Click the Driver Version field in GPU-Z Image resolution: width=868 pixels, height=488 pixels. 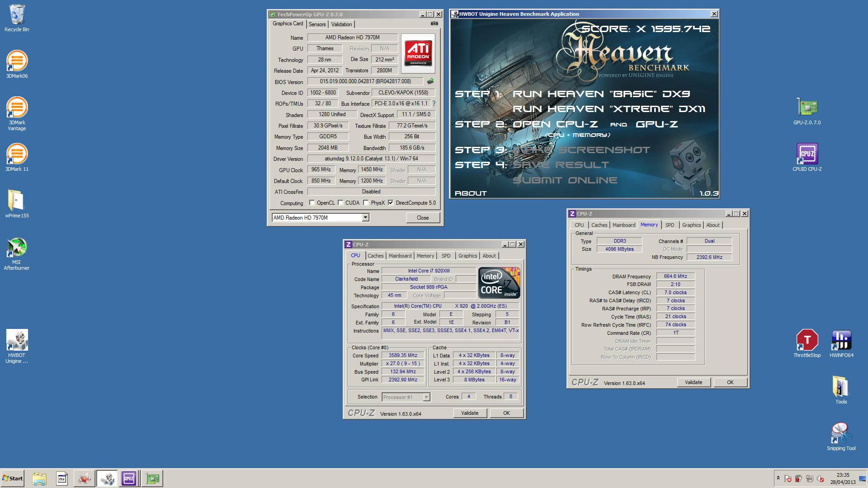[371, 159]
